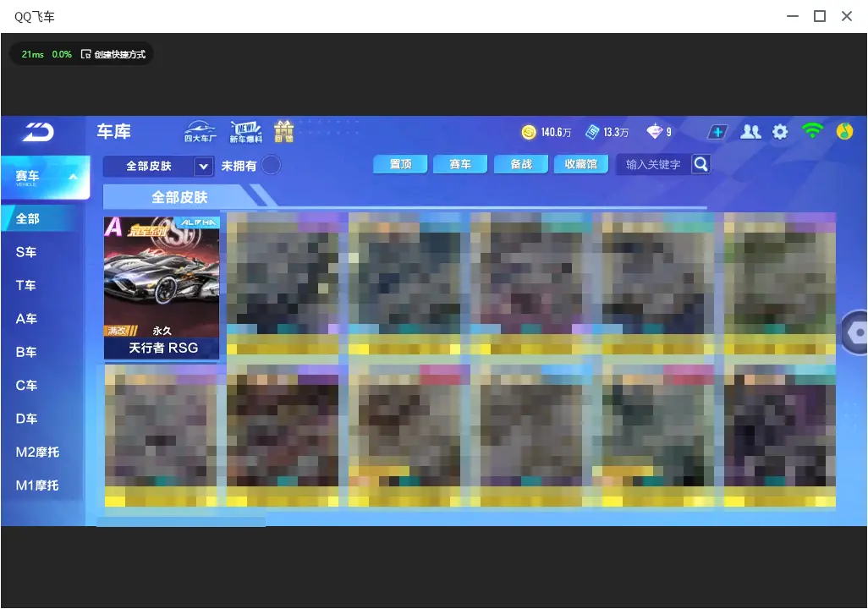Open the yellow avatar icon at top right

pyautogui.click(x=845, y=131)
